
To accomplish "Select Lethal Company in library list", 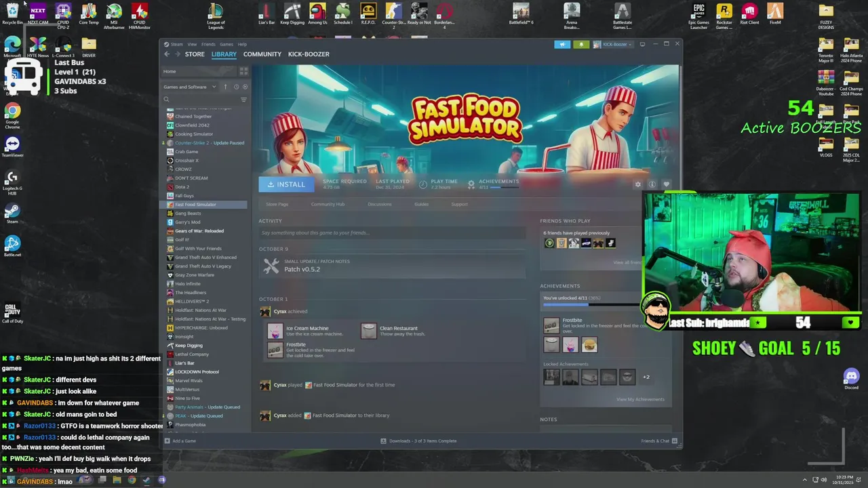I will coord(192,354).
